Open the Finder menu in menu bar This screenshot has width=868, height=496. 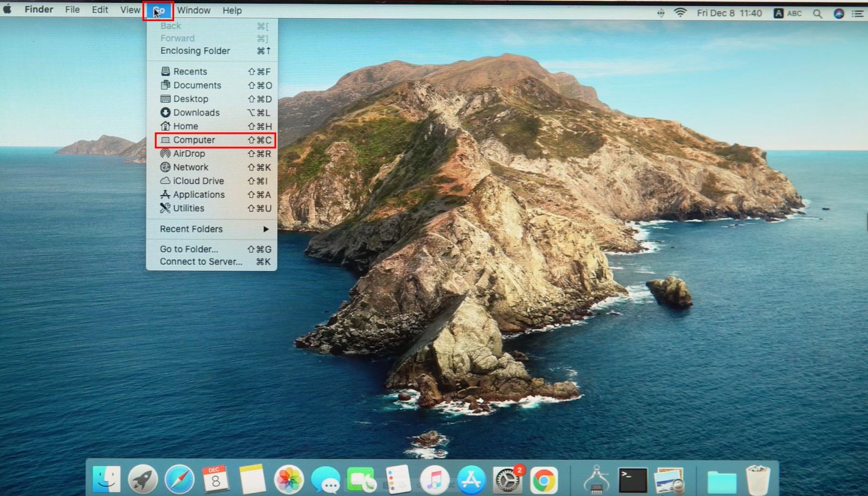click(x=39, y=9)
